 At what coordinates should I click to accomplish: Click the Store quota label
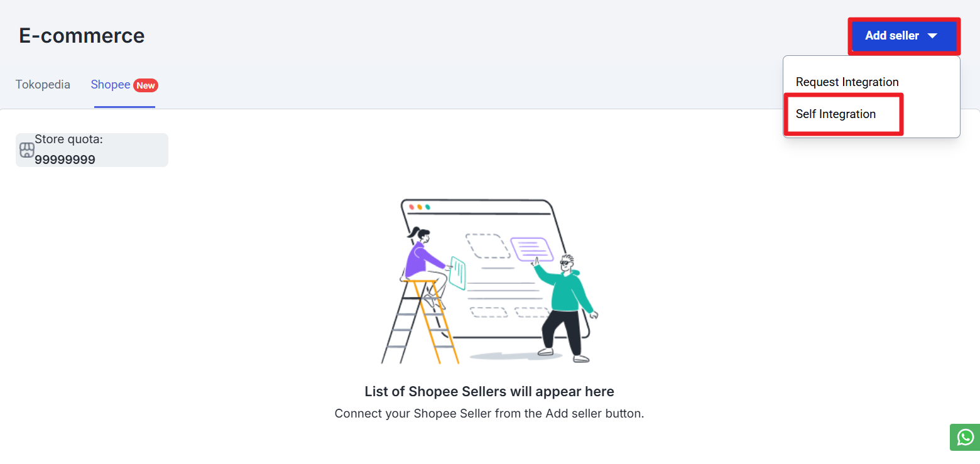click(x=68, y=139)
